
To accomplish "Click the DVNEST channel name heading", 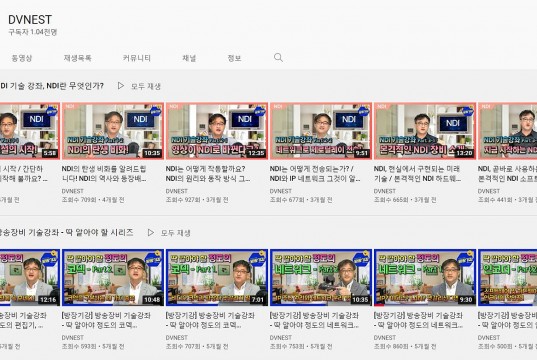I will point(30,20).
